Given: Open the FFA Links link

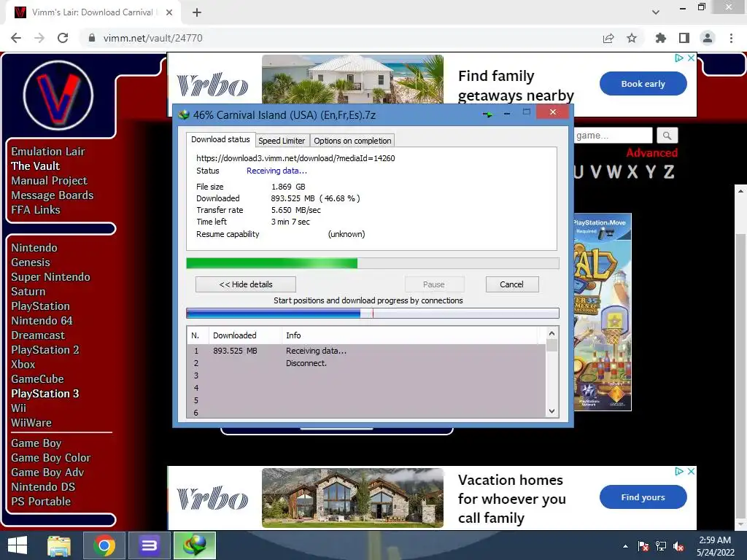Looking at the screenshot, I should 36,210.
